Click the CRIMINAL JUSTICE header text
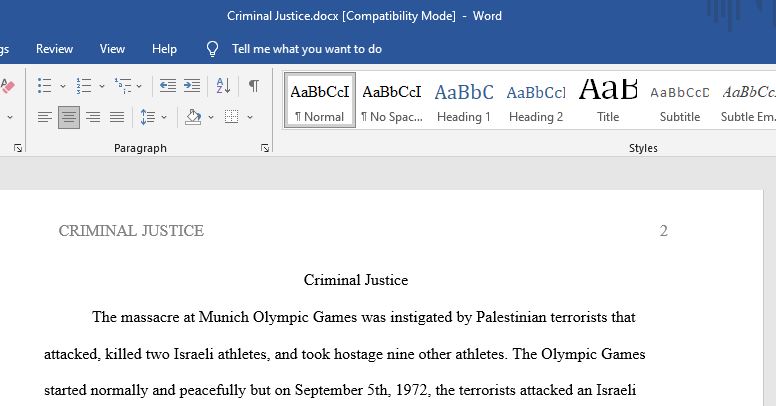Screen dimensions: 776x406 tap(131, 231)
